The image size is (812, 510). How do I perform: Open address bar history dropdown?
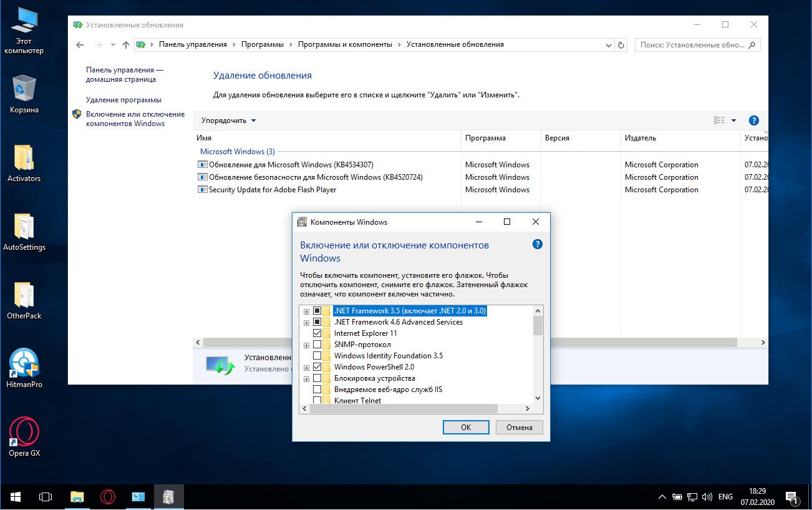[609, 45]
